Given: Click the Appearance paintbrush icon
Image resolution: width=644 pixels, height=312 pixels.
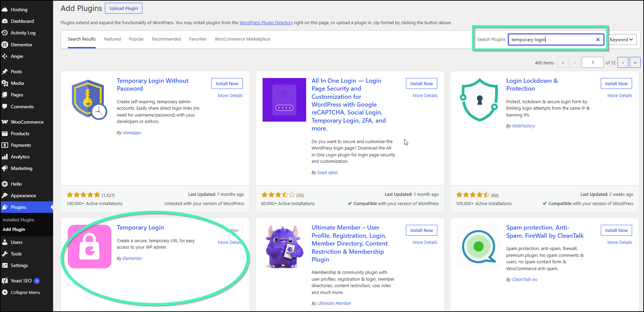Looking at the screenshot, I should 5,196.
